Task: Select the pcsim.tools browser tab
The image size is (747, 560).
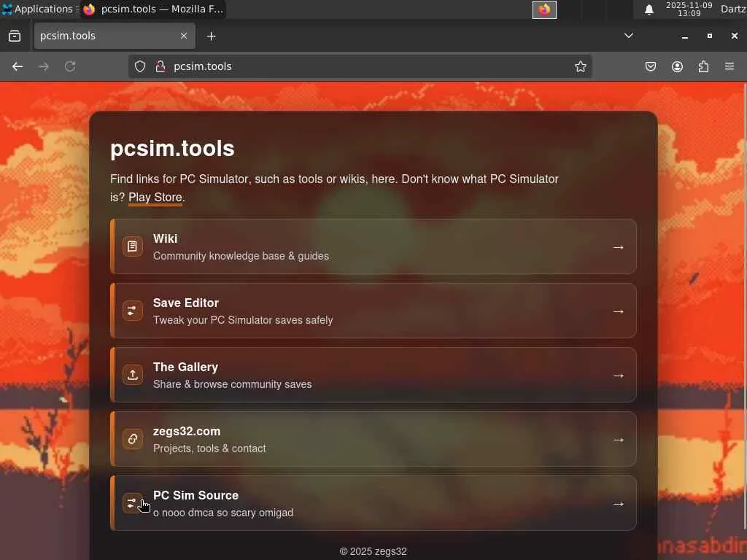Action: 115,36
